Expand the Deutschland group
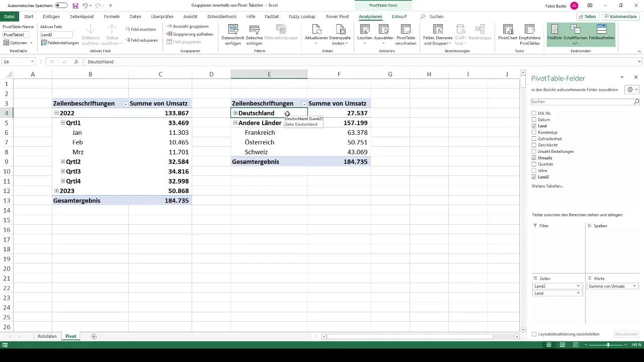This screenshot has height=362, width=644. point(235,113)
